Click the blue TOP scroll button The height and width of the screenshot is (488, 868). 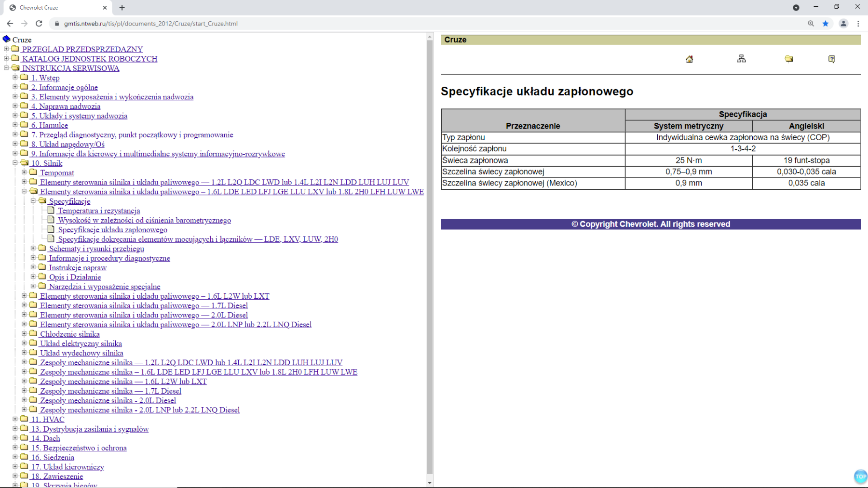(860, 476)
